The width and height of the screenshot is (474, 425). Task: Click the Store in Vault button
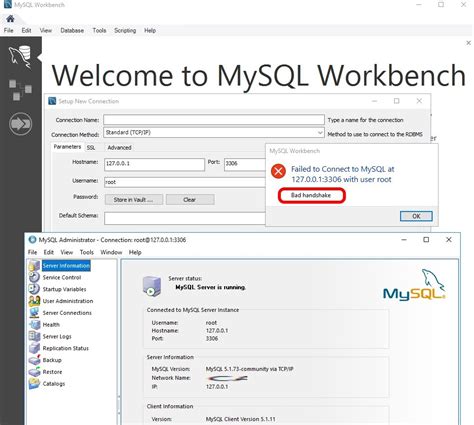click(x=134, y=200)
